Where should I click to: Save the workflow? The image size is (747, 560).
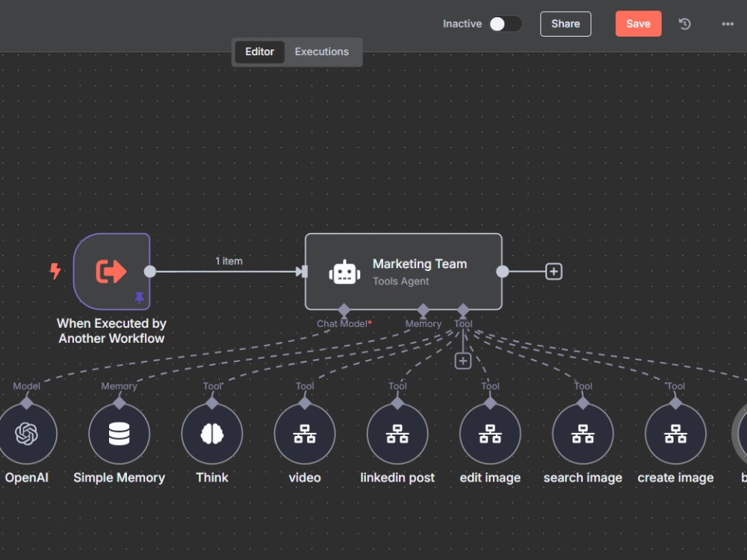point(638,24)
